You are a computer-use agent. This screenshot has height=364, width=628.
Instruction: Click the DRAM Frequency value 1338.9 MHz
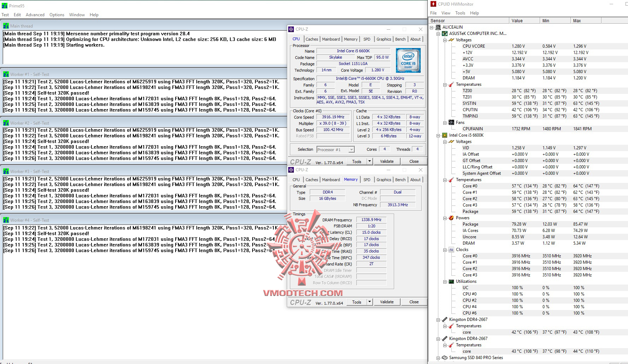point(371,220)
